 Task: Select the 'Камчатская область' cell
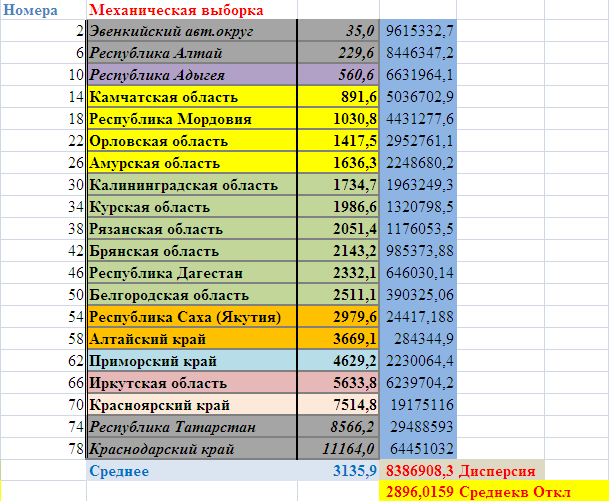[192, 97]
